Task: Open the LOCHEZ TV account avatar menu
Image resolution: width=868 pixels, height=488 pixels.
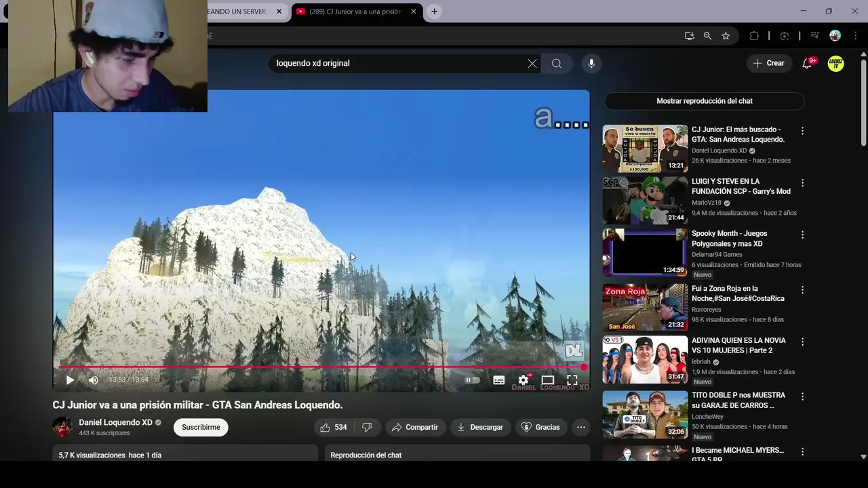Action: point(835,63)
